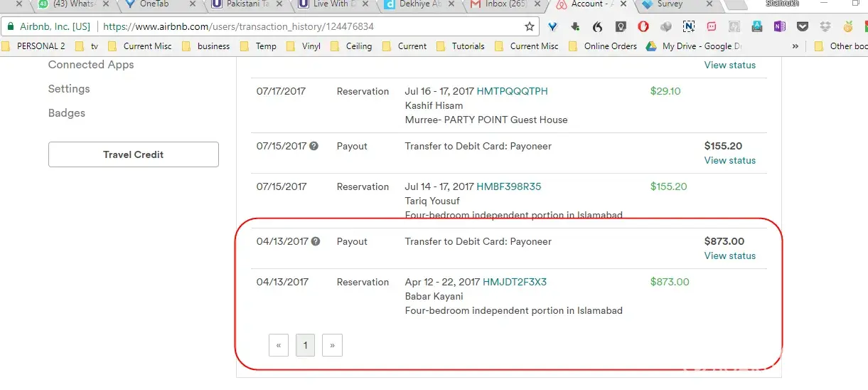This screenshot has width=868, height=390.
Task: Click the download manager extension icon
Action: pyautogui.click(x=576, y=27)
